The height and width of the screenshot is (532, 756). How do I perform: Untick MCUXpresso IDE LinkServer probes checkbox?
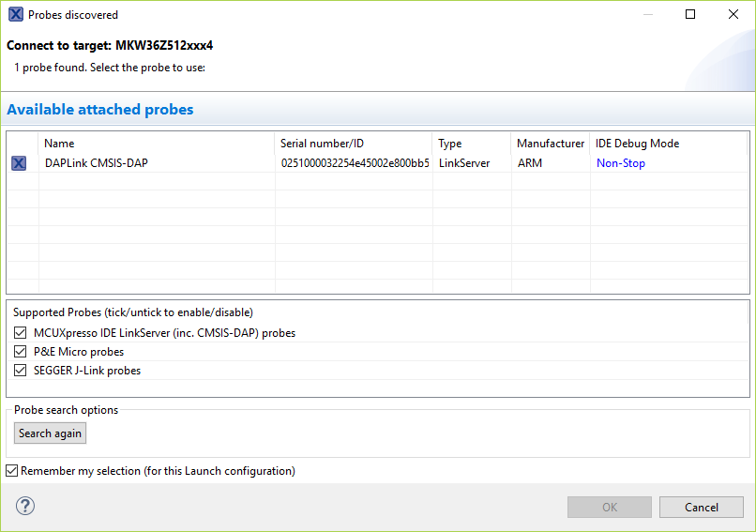21,333
